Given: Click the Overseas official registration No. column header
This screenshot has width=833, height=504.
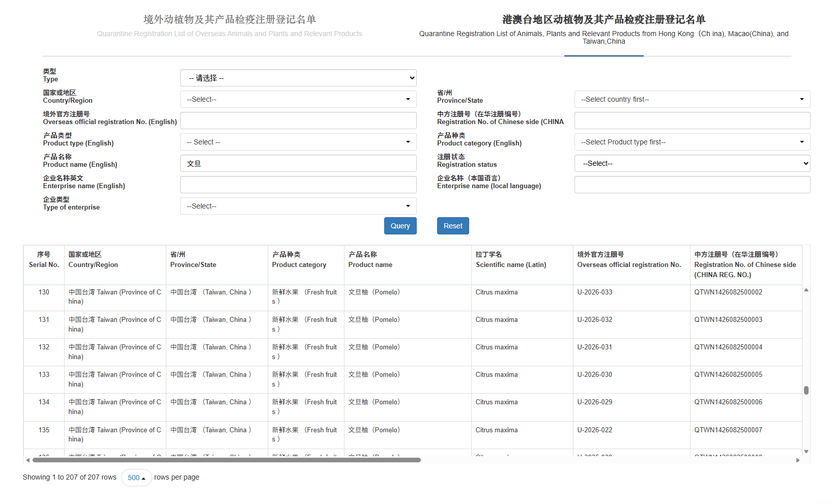Looking at the screenshot, I should coord(631,265).
